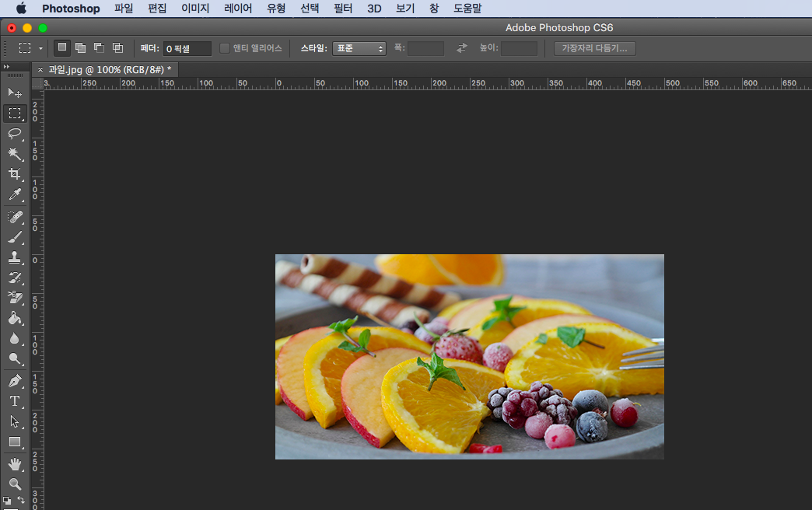The image size is (812, 510).
Task: Select the Eyedropper tool
Action: (15, 194)
